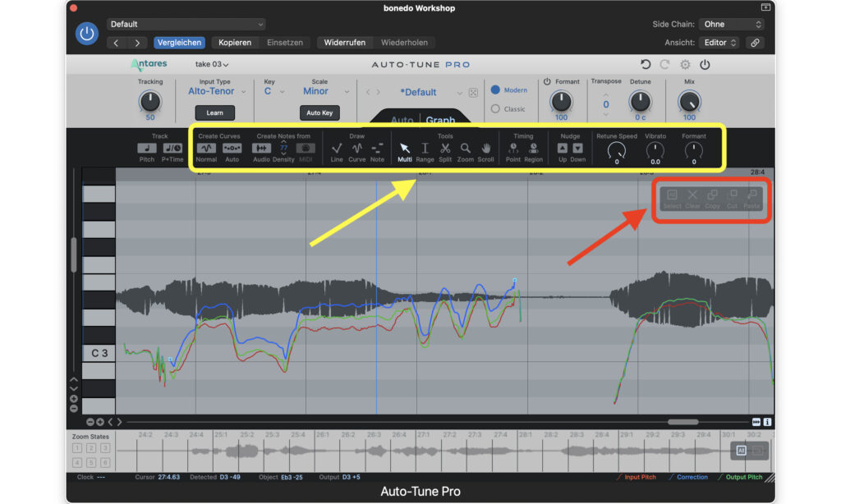Create notes from Audio icon
The width and height of the screenshot is (841, 504).
[261, 149]
